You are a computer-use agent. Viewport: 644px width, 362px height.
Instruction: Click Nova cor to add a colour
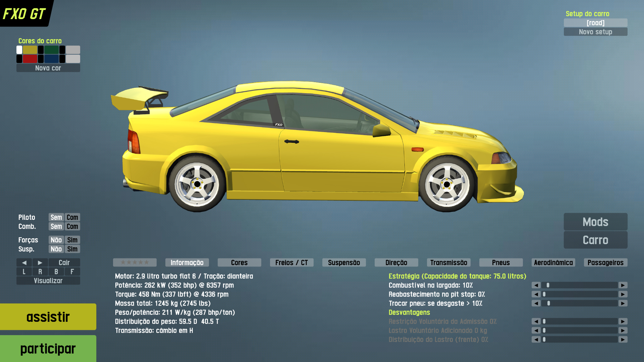point(48,68)
